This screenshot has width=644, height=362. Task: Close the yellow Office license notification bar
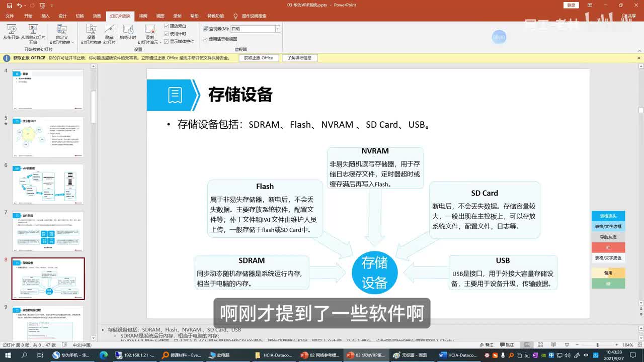(639, 58)
